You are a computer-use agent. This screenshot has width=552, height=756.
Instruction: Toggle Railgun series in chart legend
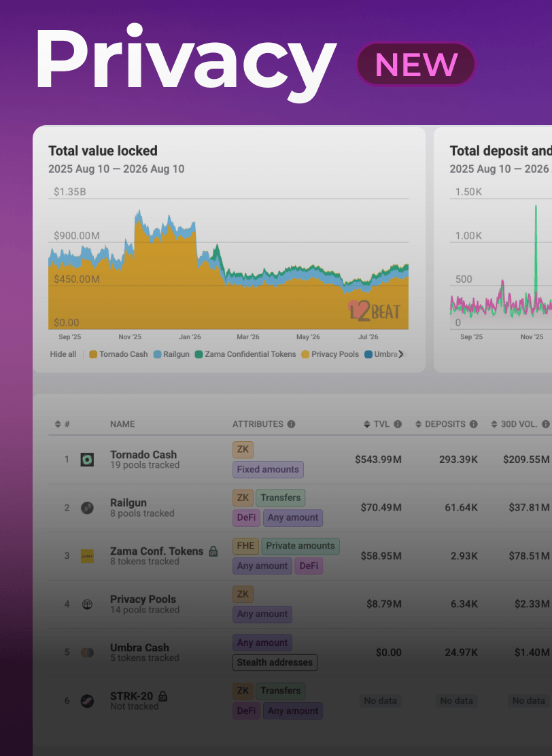coord(171,354)
